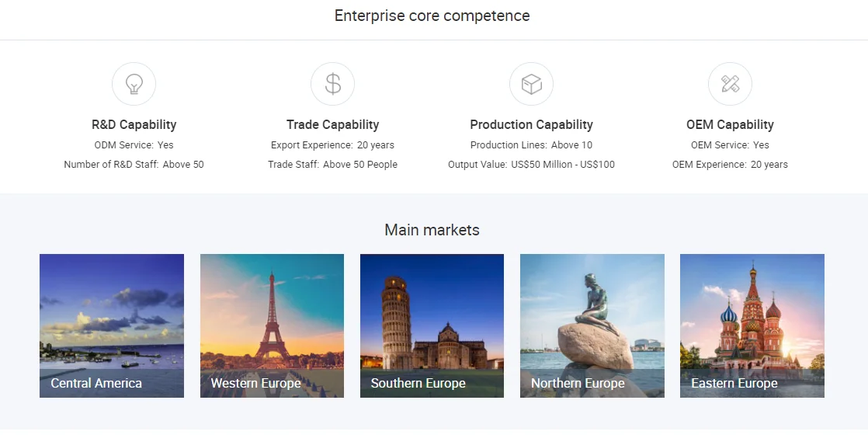Click the Enterprise core competence title
The image size is (868, 435).
[432, 16]
